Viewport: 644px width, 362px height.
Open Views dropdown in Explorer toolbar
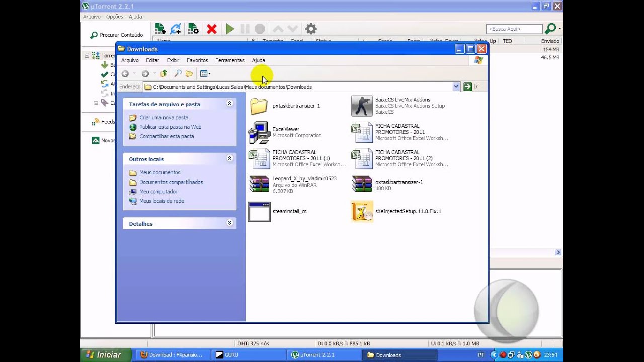[x=205, y=74]
